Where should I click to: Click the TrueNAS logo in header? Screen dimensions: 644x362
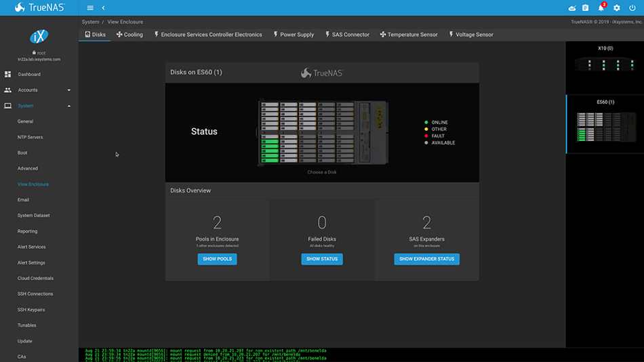(x=40, y=7)
